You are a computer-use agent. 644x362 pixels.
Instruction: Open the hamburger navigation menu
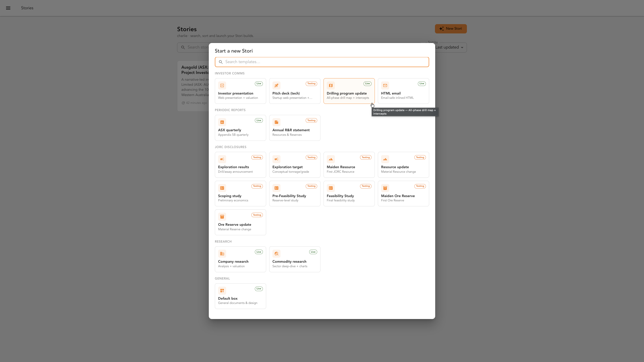pyautogui.click(x=8, y=8)
